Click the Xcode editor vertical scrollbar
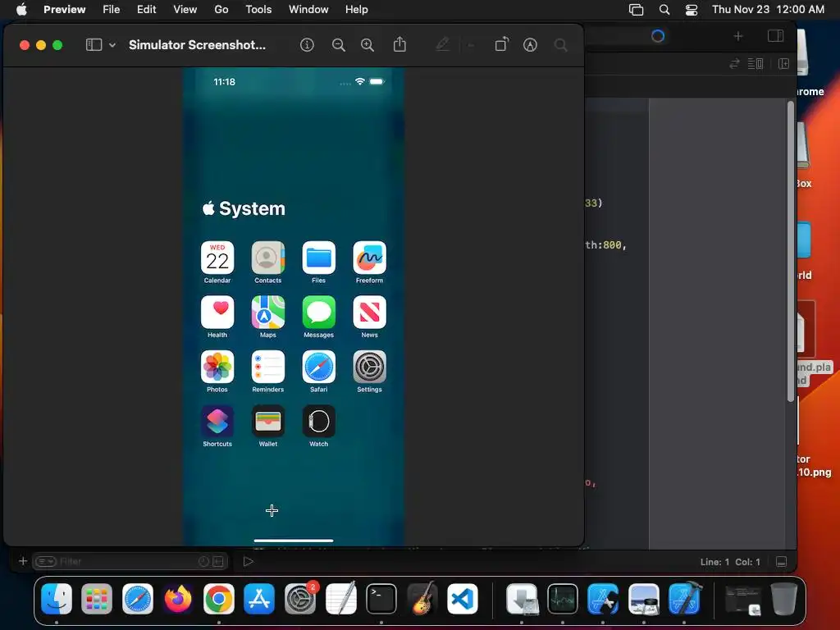The height and width of the screenshot is (630, 840). click(791, 251)
